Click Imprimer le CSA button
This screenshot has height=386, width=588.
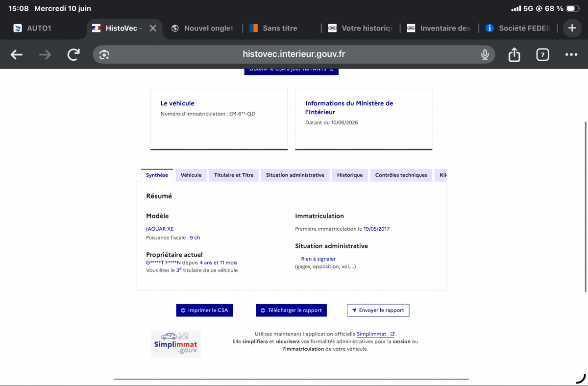(x=204, y=310)
